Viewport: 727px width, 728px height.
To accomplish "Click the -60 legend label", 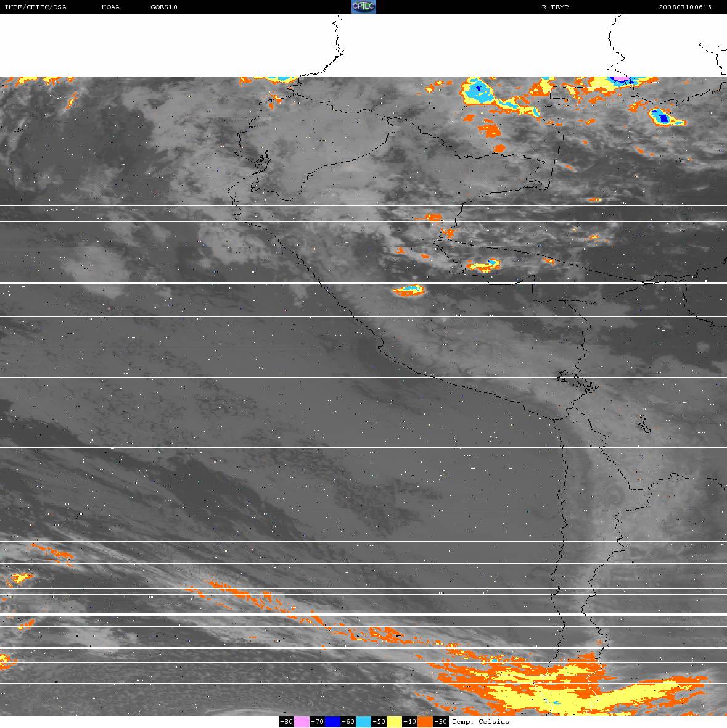I will [x=348, y=721].
